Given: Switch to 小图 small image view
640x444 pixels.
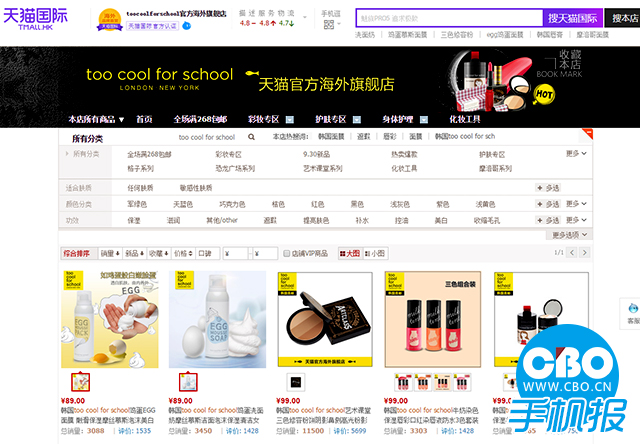Looking at the screenshot, I should [375, 253].
